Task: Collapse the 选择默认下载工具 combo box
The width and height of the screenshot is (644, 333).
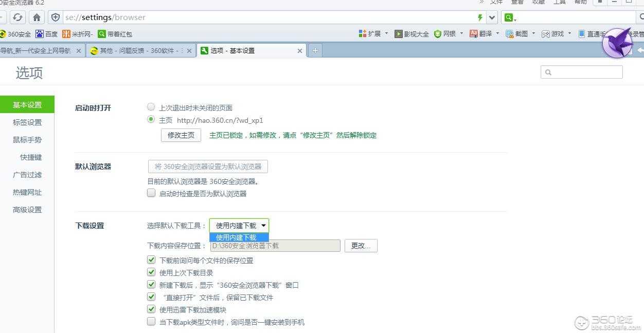Action: point(239,226)
